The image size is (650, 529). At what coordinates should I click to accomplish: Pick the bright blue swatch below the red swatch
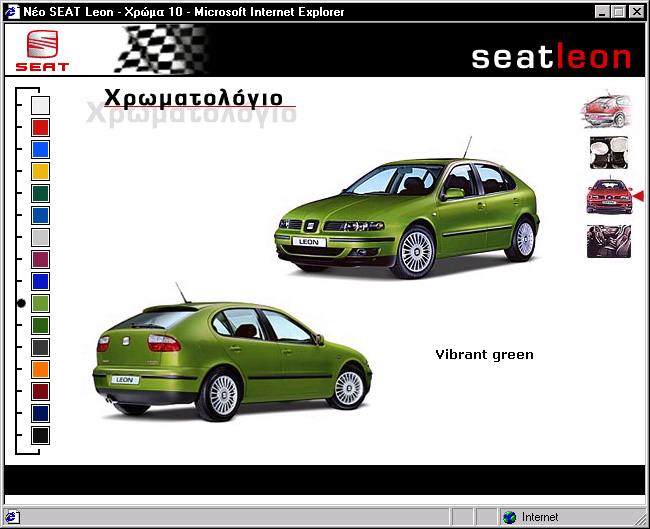(40, 149)
